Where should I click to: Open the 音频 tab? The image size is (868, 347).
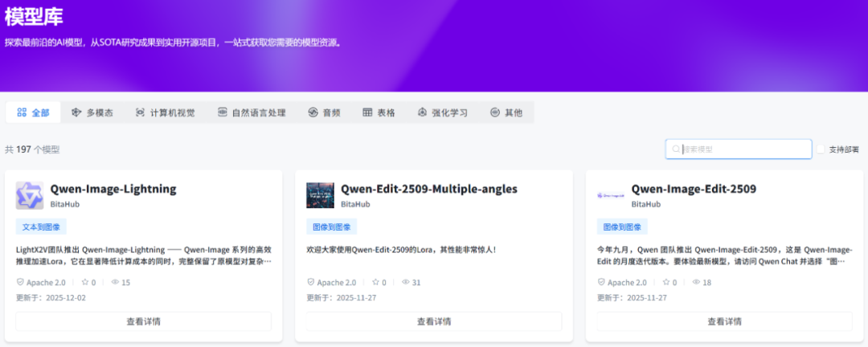coord(324,113)
